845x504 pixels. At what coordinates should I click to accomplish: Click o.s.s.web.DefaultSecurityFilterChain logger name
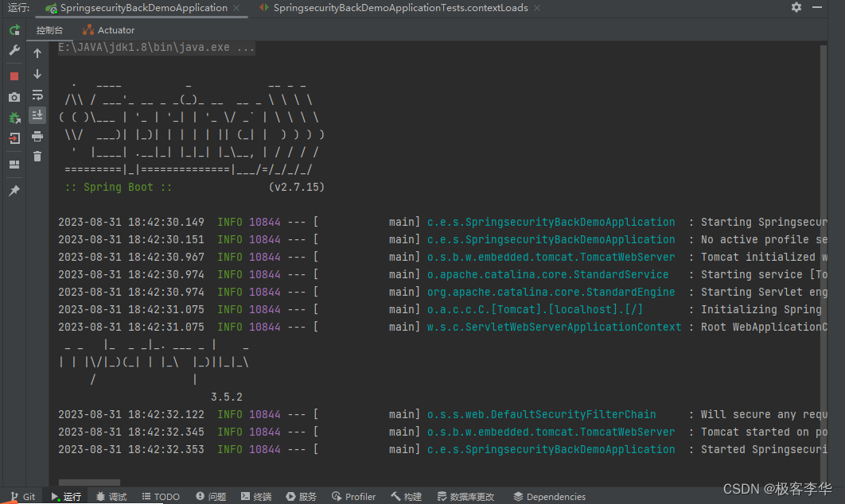pyautogui.click(x=541, y=414)
